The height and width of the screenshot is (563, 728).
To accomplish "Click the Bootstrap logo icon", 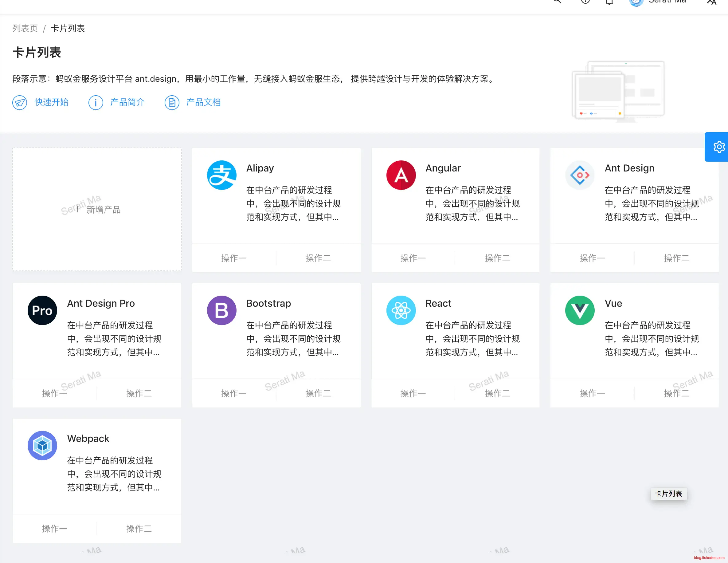I will tap(222, 310).
